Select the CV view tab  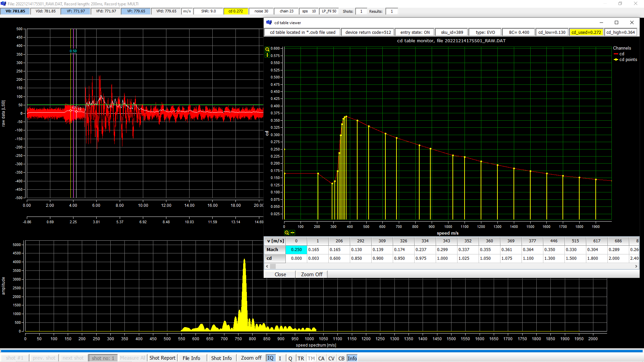[x=331, y=358]
